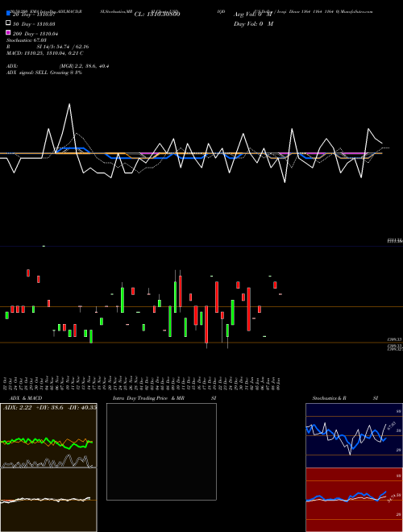Select the '200 Day - 1310.04' legend text
403x532 pixels.
[35, 34]
